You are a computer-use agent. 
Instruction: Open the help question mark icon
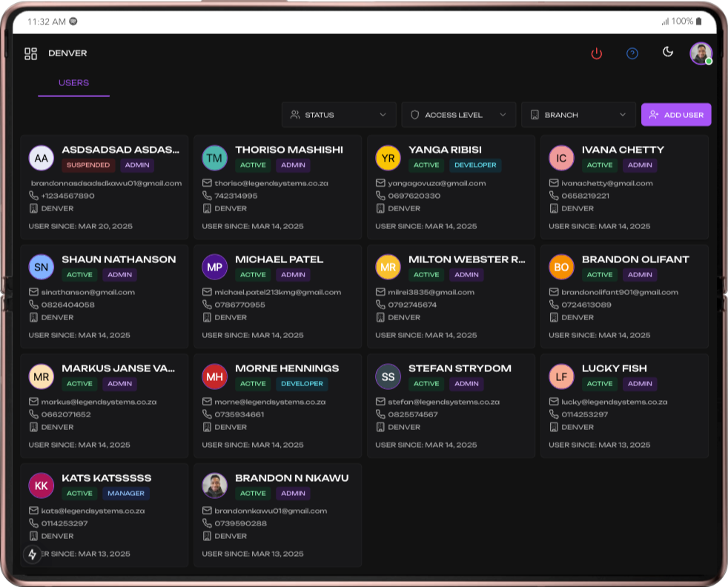coord(632,53)
